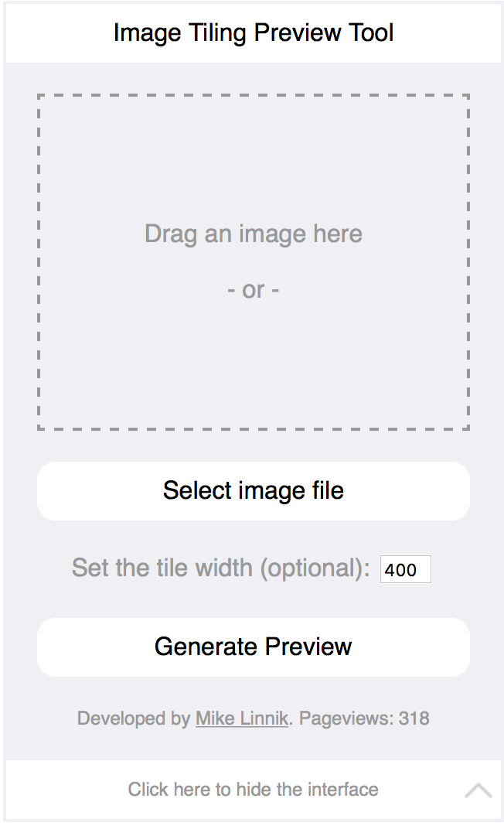Click the 'Developed by' text
This screenshot has height=826, width=504.
click(133, 718)
